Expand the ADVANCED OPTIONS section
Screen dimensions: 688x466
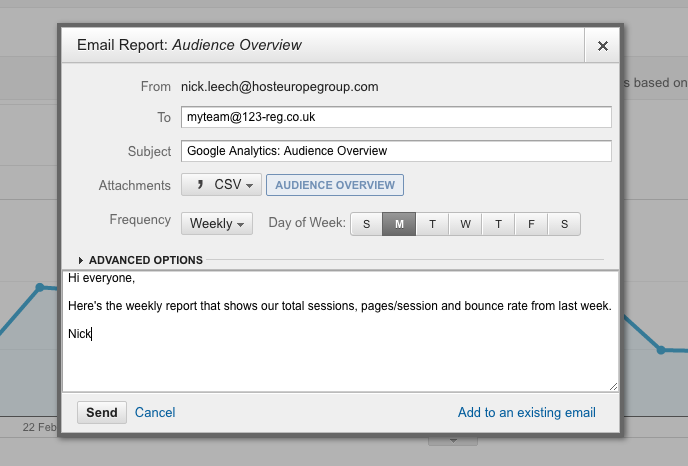140,260
